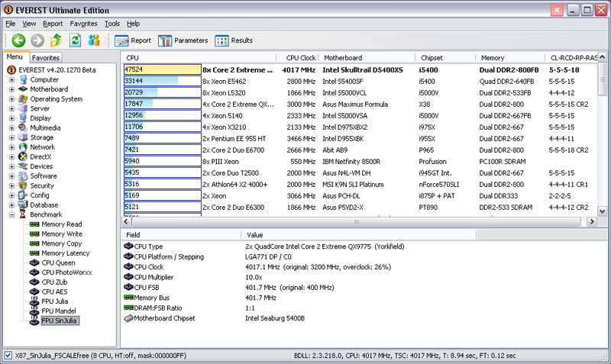This screenshot has width=611, height=364.
Task: Open the Favorites menu
Action: click(83, 24)
